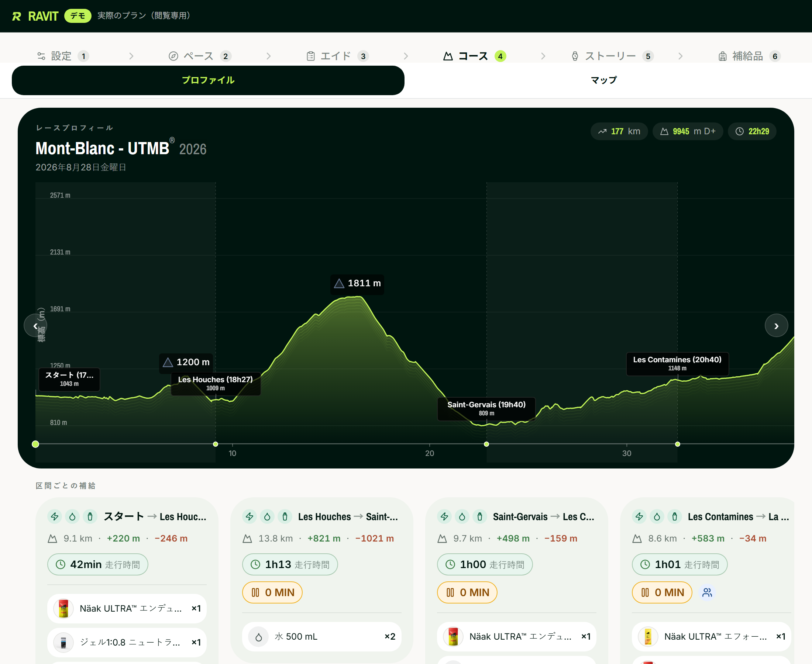Click the support crew icon in Les Contamines card

[x=707, y=592]
